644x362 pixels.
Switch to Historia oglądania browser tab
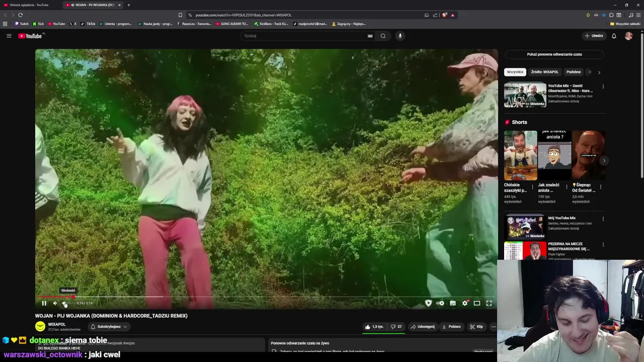click(30, 5)
